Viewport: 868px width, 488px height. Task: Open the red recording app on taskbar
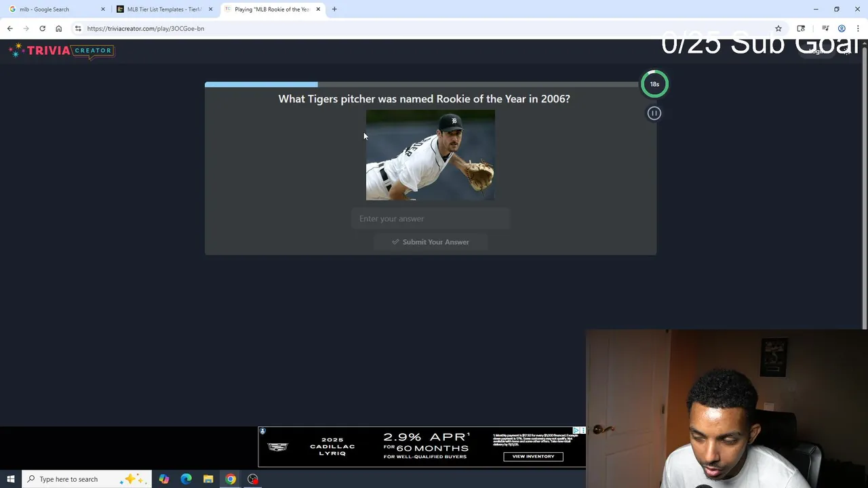pos(253,479)
